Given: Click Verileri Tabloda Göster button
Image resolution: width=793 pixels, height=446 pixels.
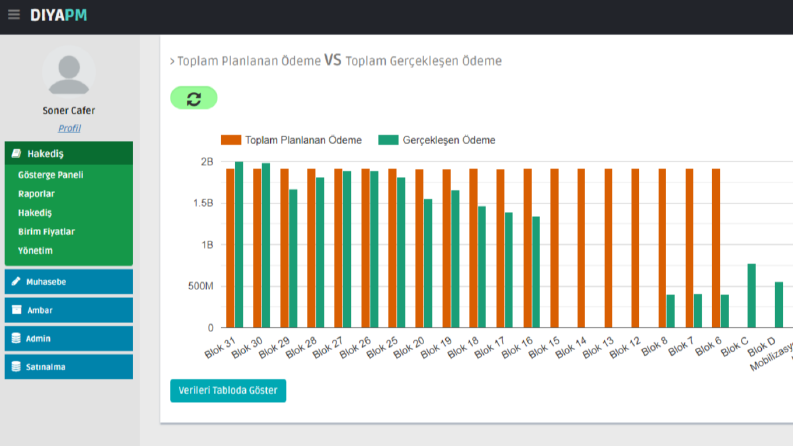Looking at the screenshot, I should pos(228,390).
